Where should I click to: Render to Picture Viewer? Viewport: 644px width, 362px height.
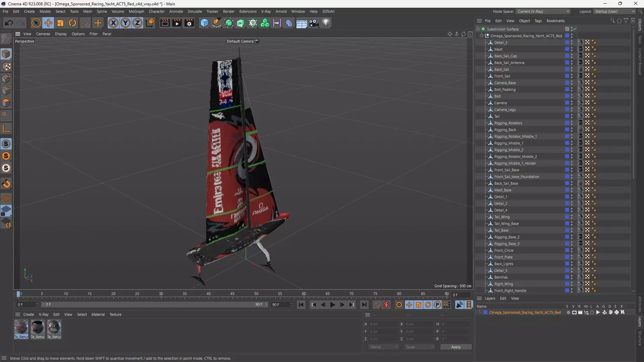pos(177,23)
